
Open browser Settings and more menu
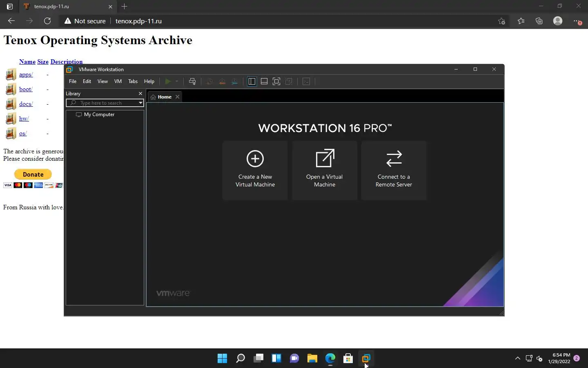click(x=577, y=21)
